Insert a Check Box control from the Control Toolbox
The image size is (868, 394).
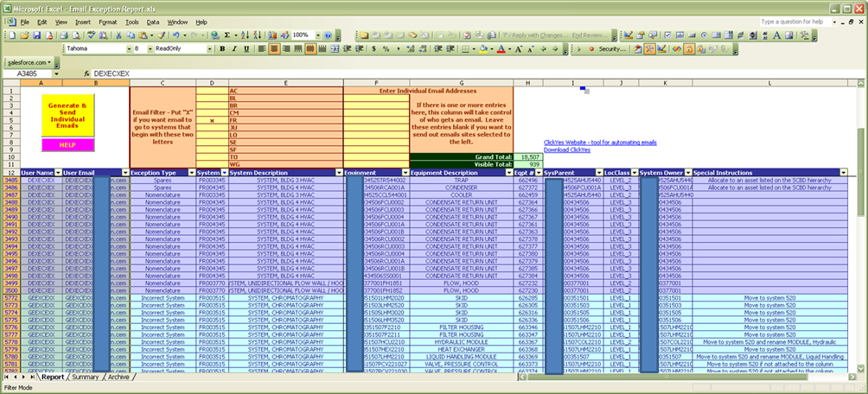click(x=667, y=35)
